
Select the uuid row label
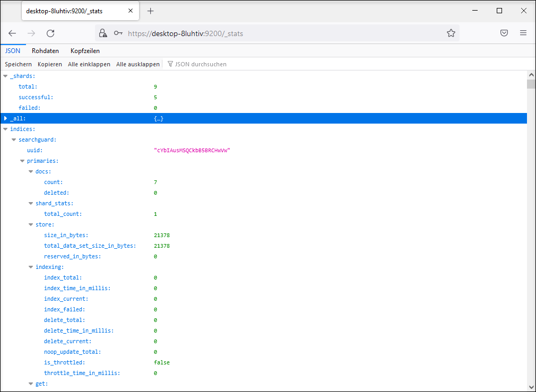(35, 150)
